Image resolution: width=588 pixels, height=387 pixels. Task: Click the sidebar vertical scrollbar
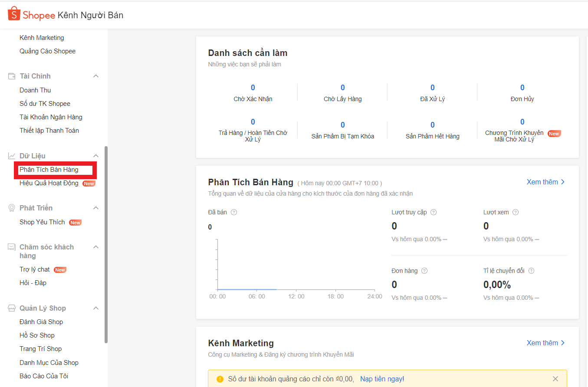coord(106,243)
